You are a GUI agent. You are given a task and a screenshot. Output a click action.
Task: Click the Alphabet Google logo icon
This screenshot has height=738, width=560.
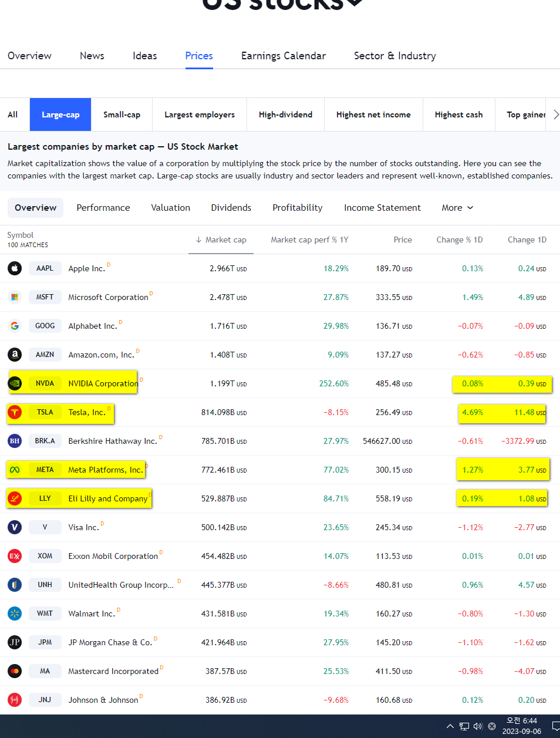coord(15,326)
